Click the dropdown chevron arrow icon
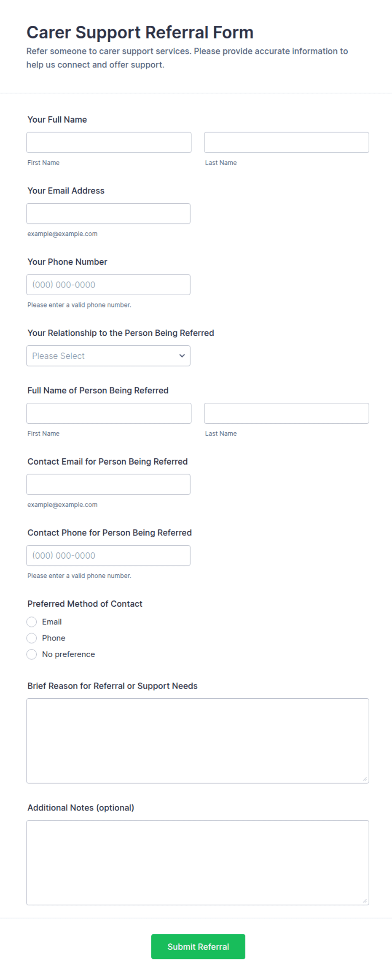The width and height of the screenshot is (392, 980). (x=182, y=356)
